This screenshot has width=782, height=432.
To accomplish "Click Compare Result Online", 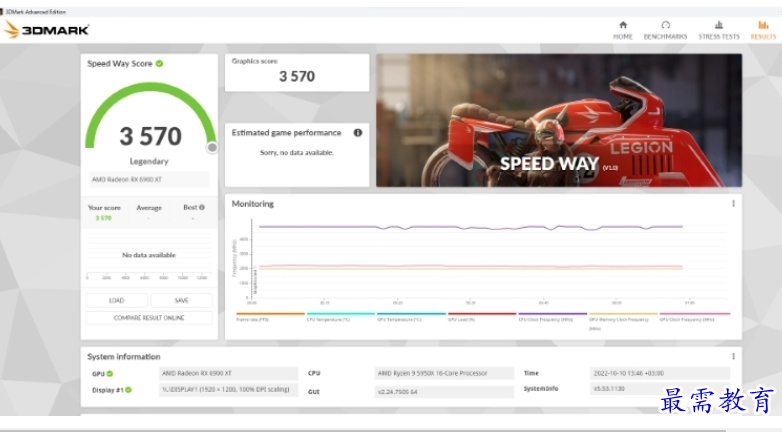I will (x=149, y=318).
